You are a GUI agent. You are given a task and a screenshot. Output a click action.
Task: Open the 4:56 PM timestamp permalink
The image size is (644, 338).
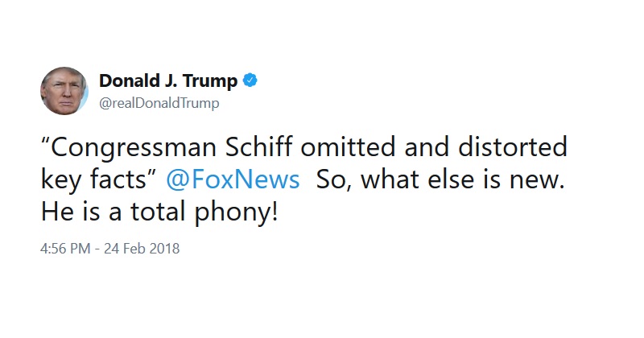click(65, 249)
